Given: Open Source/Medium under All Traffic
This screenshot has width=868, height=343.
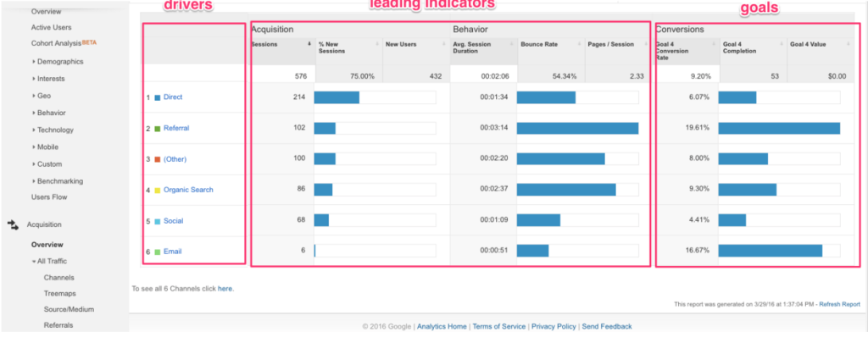Looking at the screenshot, I should 69,310.
